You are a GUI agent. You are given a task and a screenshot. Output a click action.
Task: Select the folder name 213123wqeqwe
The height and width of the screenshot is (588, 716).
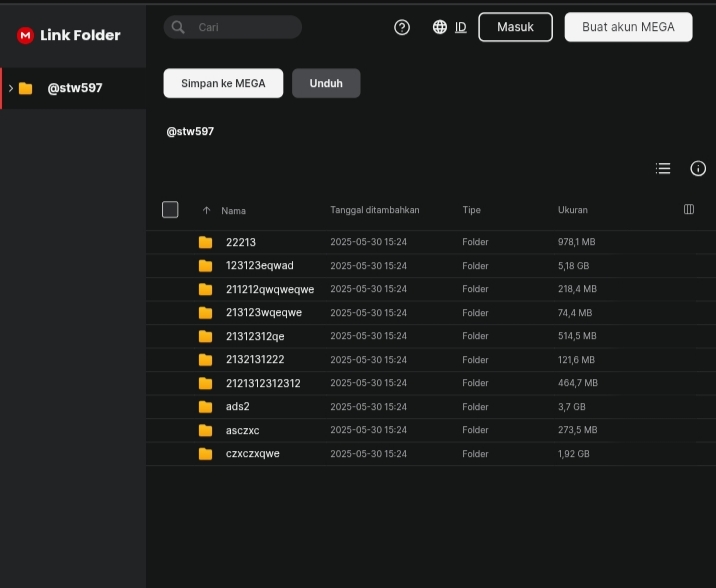point(264,313)
